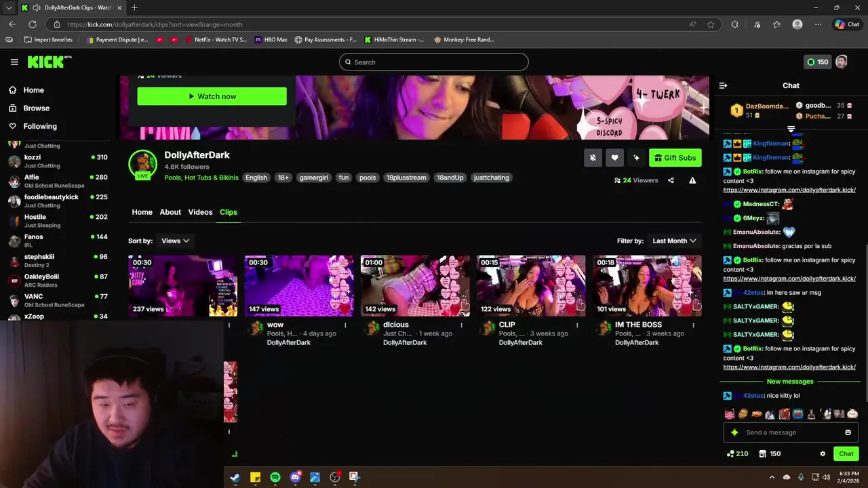Screen dimensions: 868x488
Task: Open Pools, Hot Tubs & Bikinis category link
Action: pos(201,178)
